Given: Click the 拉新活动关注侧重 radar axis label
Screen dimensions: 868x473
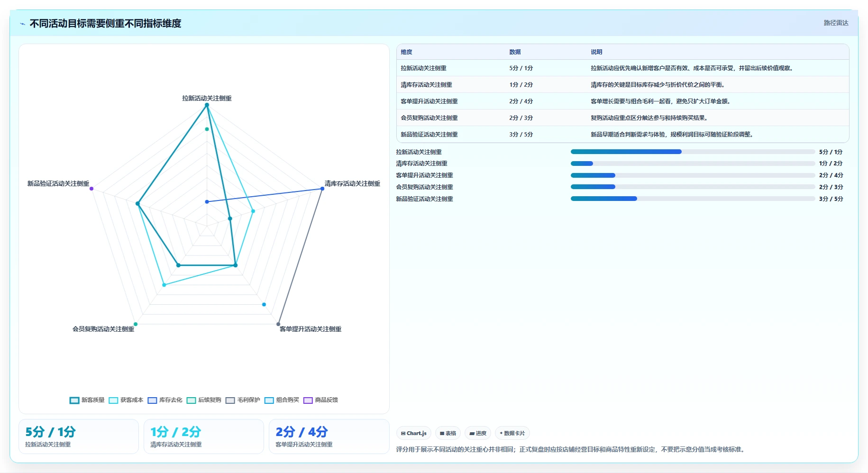Looking at the screenshot, I should click(x=207, y=98).
